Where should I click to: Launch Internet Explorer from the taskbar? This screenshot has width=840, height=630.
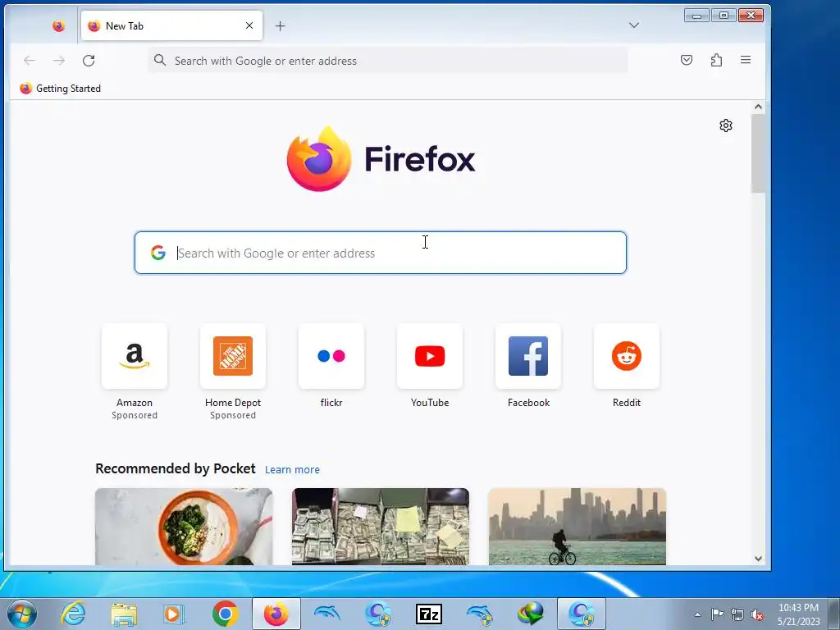(x=73, y=614)
